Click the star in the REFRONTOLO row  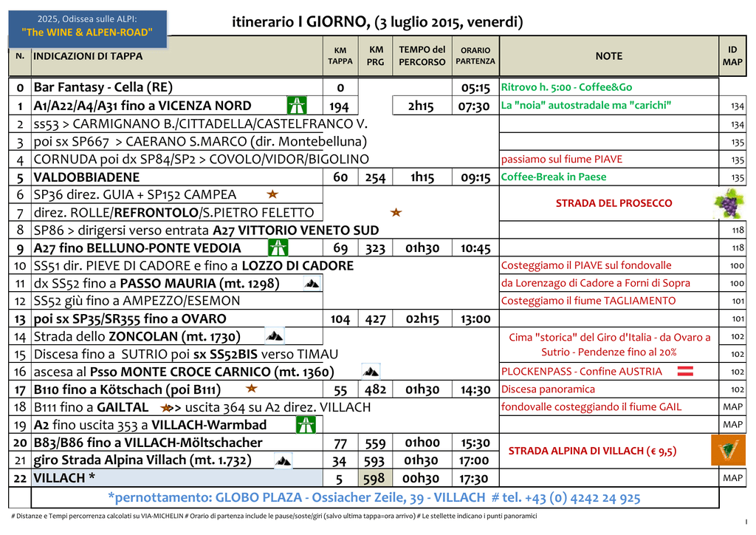(396, 212)
